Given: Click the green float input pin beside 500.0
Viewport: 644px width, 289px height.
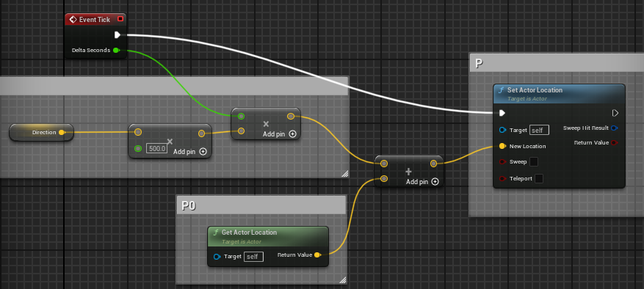Looking at the screenshot, I should 138,149.
